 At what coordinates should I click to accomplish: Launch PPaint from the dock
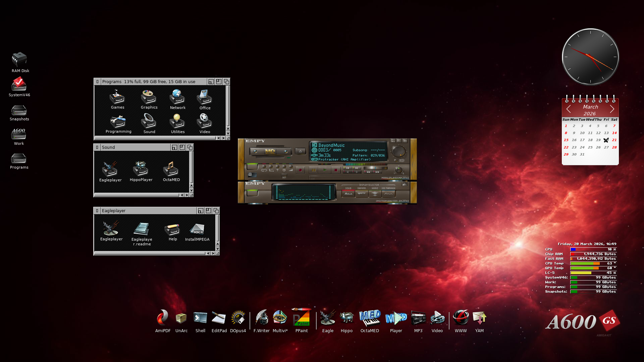click(301, 318)
